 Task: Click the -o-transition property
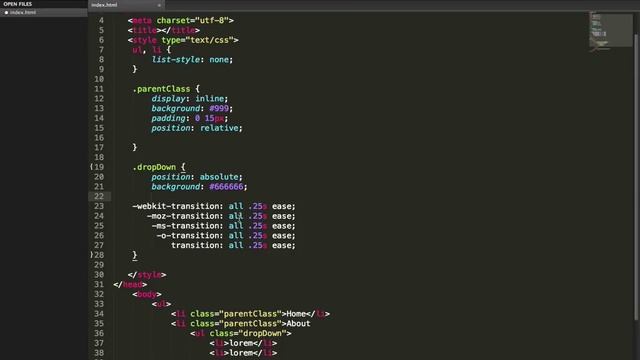tap(188, 236)
